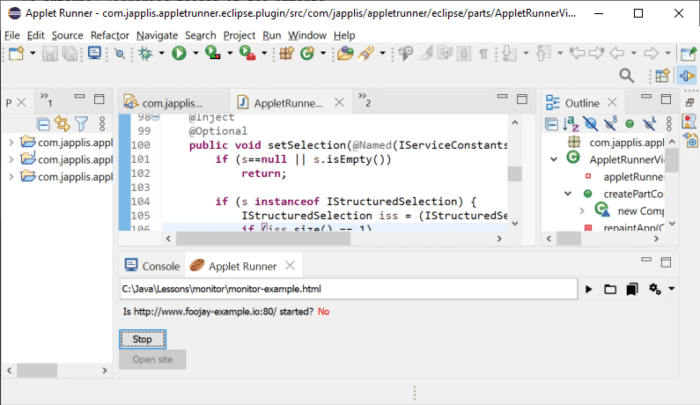700x405 pixels.
Task: Collapse createPartCo method node in Outline
Action: [568, 193]
